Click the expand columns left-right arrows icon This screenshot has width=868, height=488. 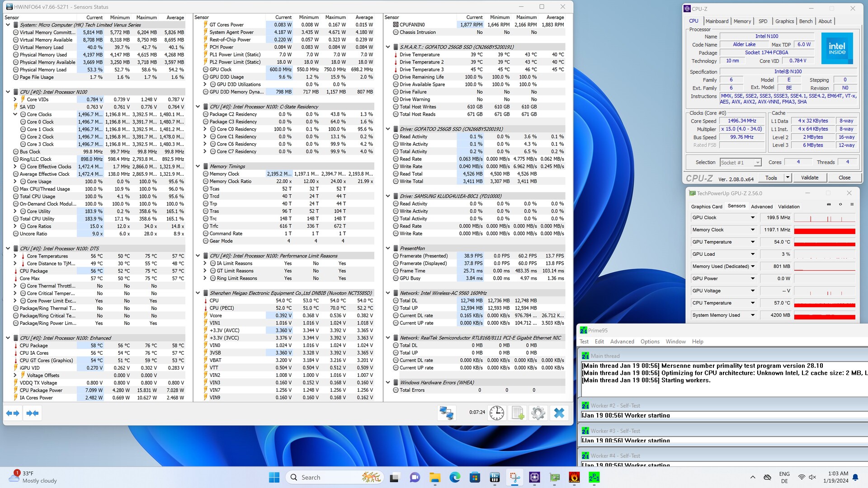point(13,413)
